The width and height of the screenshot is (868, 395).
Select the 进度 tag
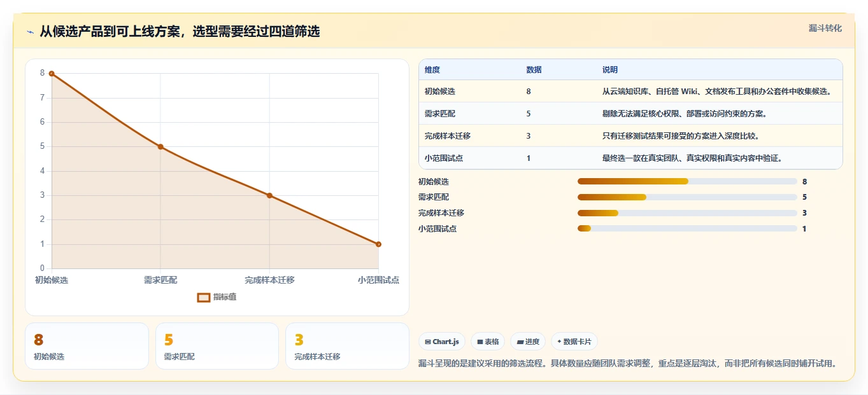(528, 342)
